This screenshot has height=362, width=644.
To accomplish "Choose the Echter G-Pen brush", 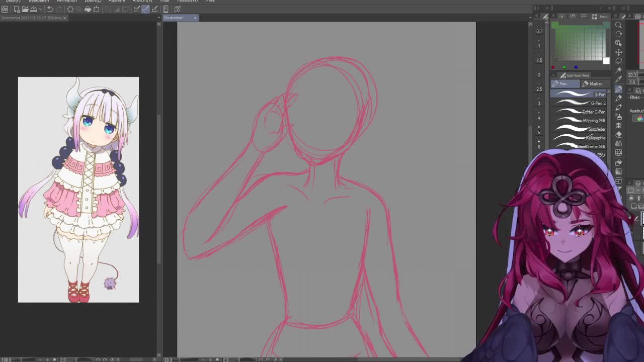I will [x=579, y=112].
